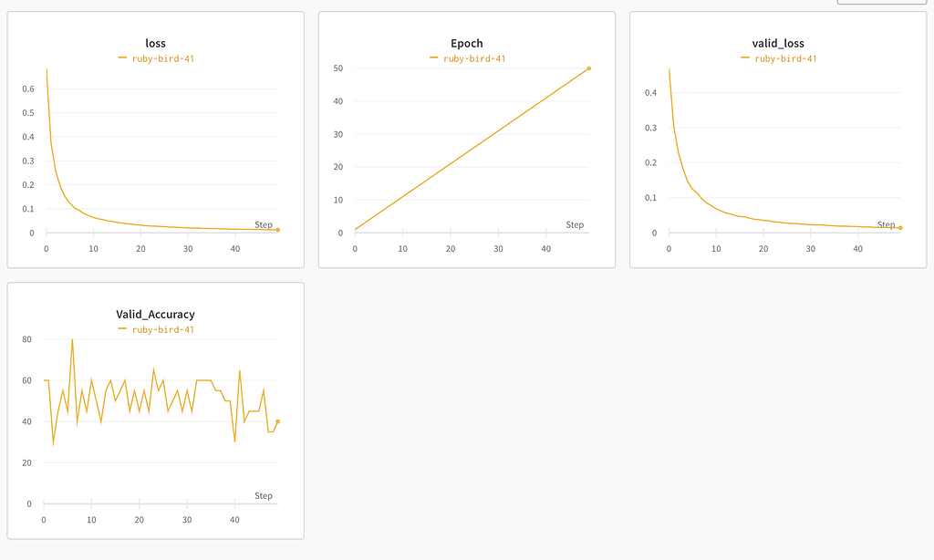Image resolution: width=934 pixels, height=560 pixels.
Task: Click the valid_loss chart title
Action: (x=778, y=43)
